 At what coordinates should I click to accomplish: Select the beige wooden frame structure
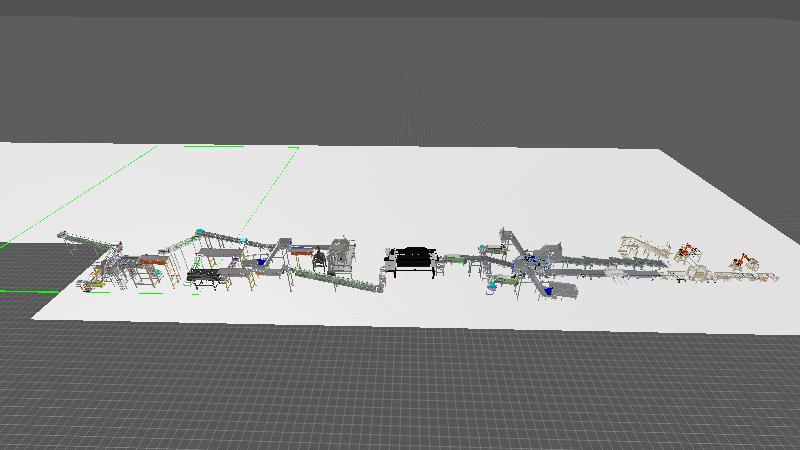pyautogui.click(x=640, y=246)
